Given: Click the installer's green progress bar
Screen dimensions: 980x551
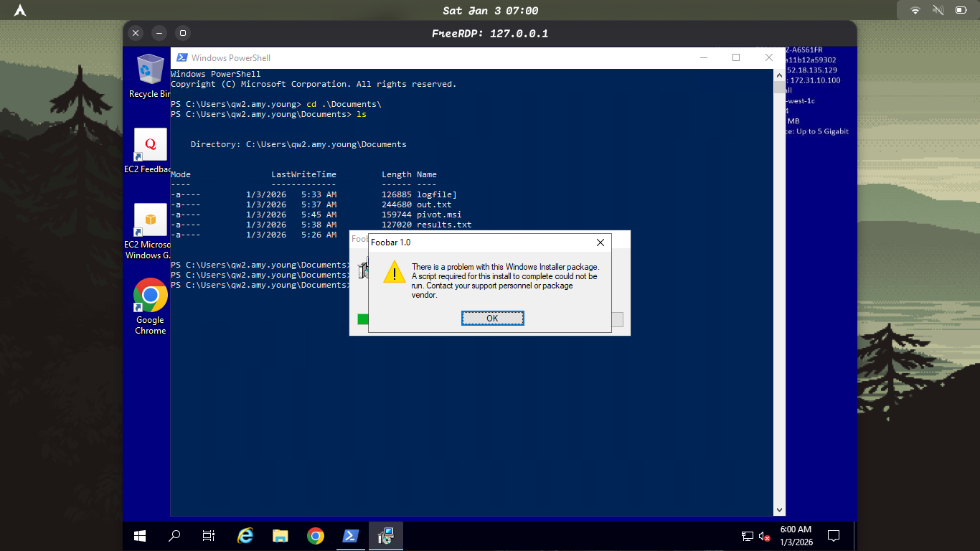Looking at the screenshot, I should pos(363,319).
